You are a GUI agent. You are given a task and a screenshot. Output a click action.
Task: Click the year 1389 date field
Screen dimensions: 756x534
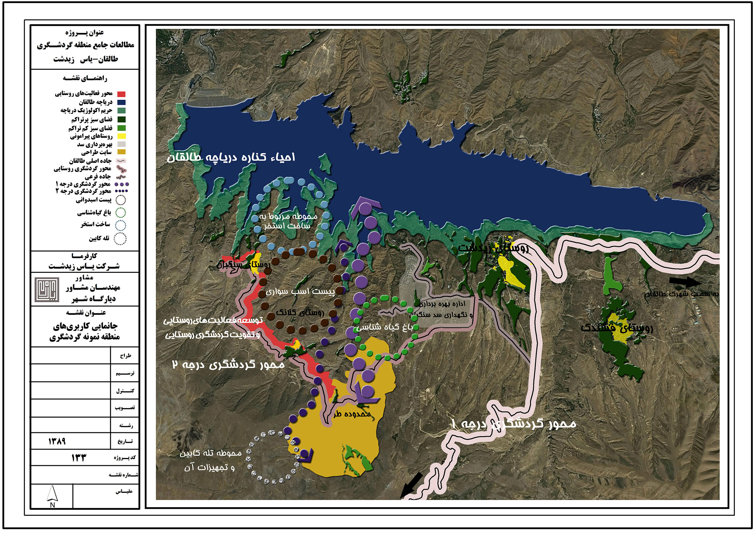pyautogui.click(x=57, y=441)
